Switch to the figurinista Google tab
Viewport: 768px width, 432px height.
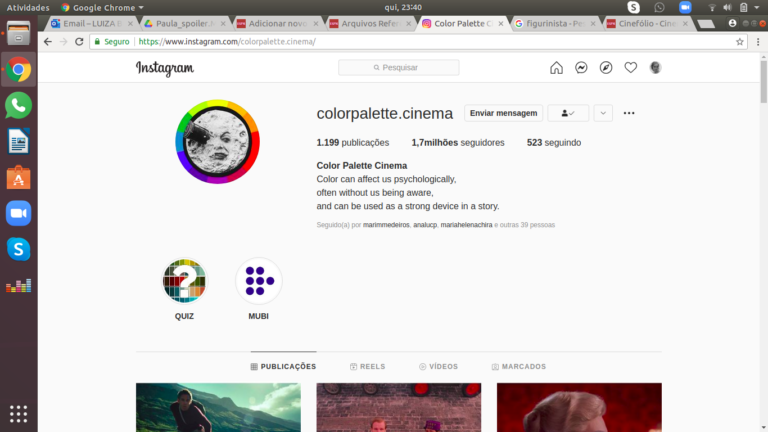[x=555, y=24]
